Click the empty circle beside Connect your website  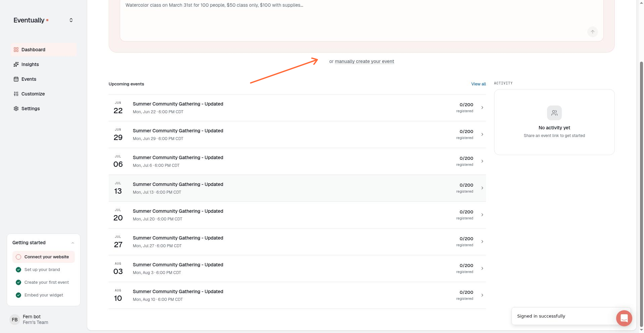[x=18, y=257]
